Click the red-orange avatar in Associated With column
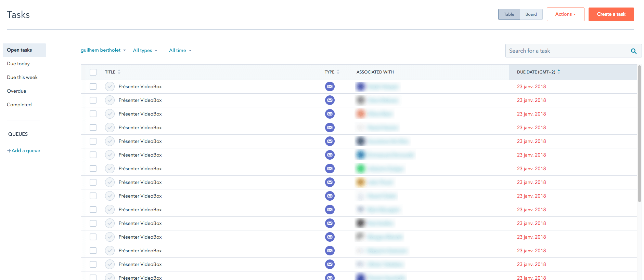The height and width of the screenshot is (280, 644). 361,114
